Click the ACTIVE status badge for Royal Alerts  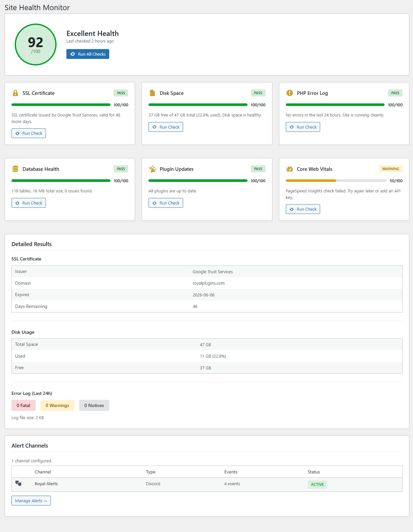tap(317, 485)
